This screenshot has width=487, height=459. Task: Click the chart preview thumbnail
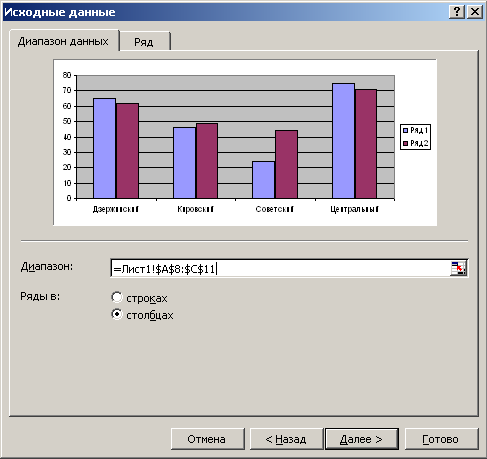[x=245, y=142]
